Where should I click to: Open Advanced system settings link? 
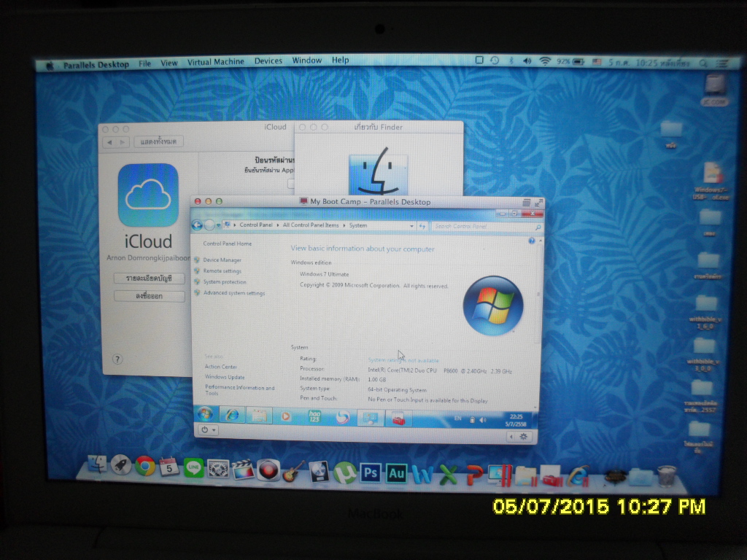(x=234, y=293)
